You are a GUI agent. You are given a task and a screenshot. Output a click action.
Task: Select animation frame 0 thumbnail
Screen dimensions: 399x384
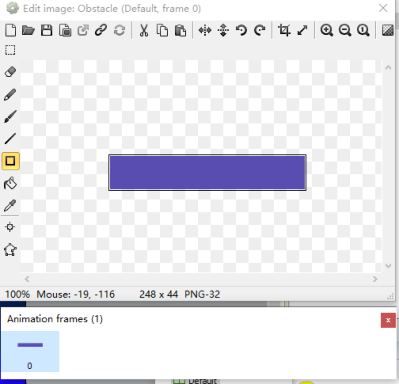click(x=30, y=351)
